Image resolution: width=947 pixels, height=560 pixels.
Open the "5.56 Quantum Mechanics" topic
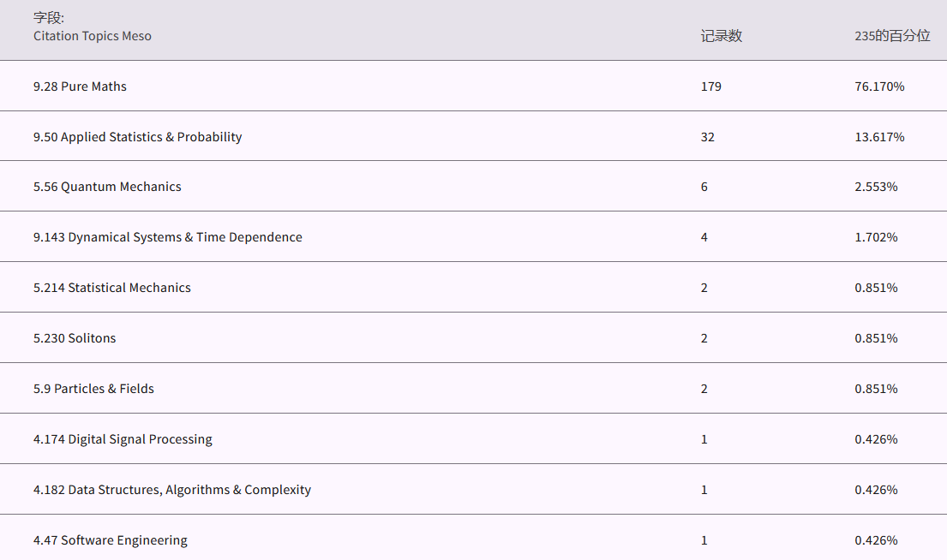pos(107,187)
